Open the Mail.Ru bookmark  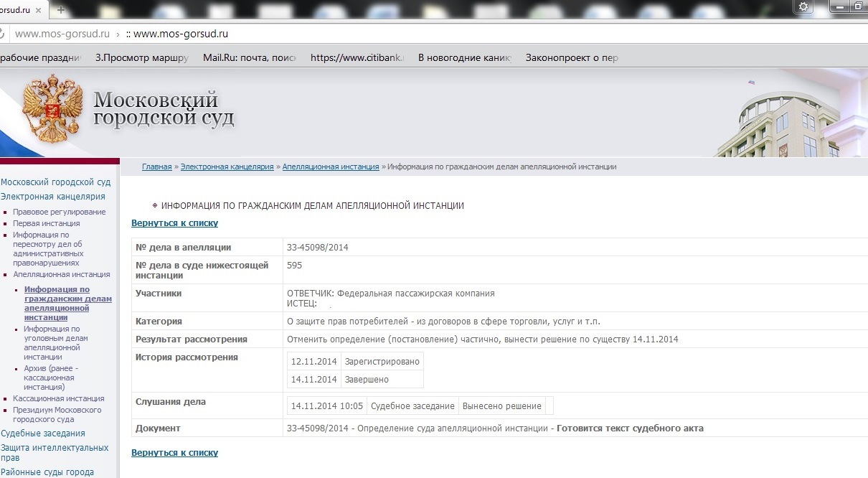[249, 58]
